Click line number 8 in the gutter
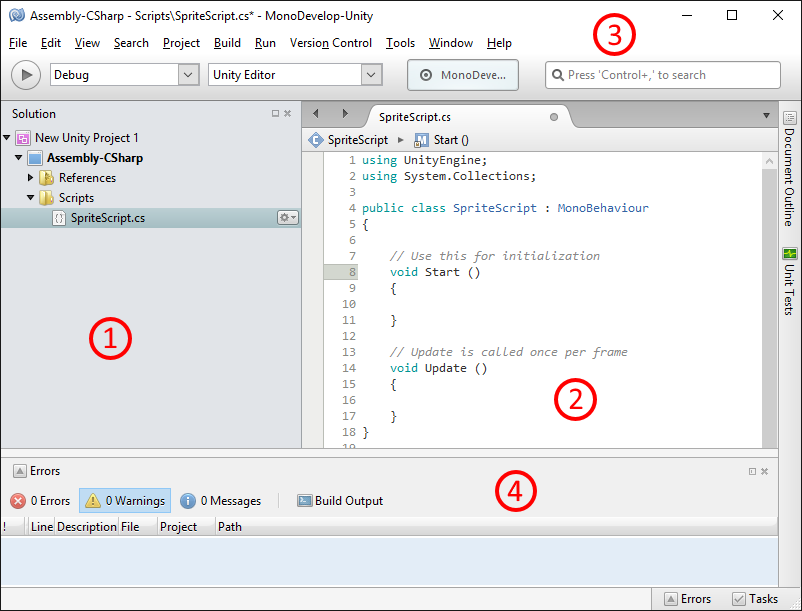The width and height of the screenshot is (802, 611). [x=352, y=272]
